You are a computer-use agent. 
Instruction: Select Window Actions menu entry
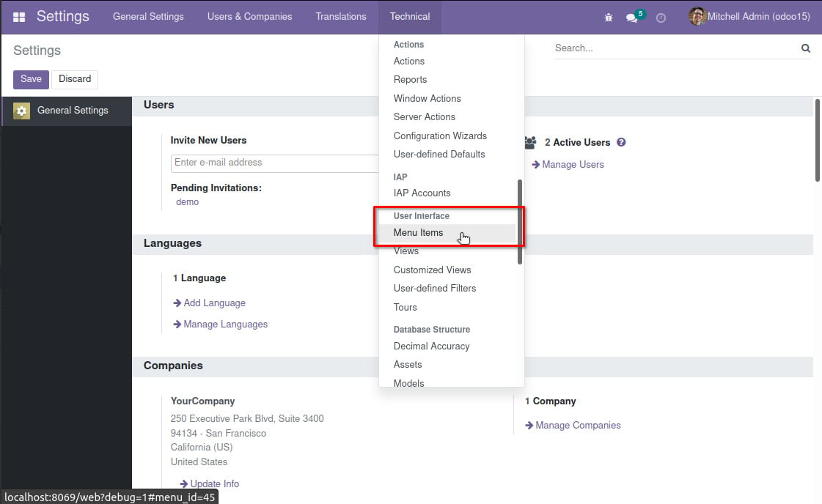coord(427,98)
